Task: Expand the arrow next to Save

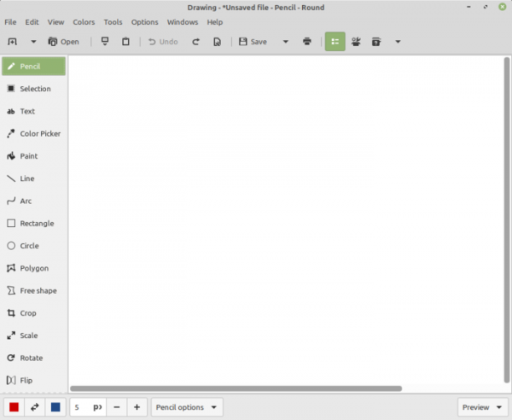Action: (285, 42)
